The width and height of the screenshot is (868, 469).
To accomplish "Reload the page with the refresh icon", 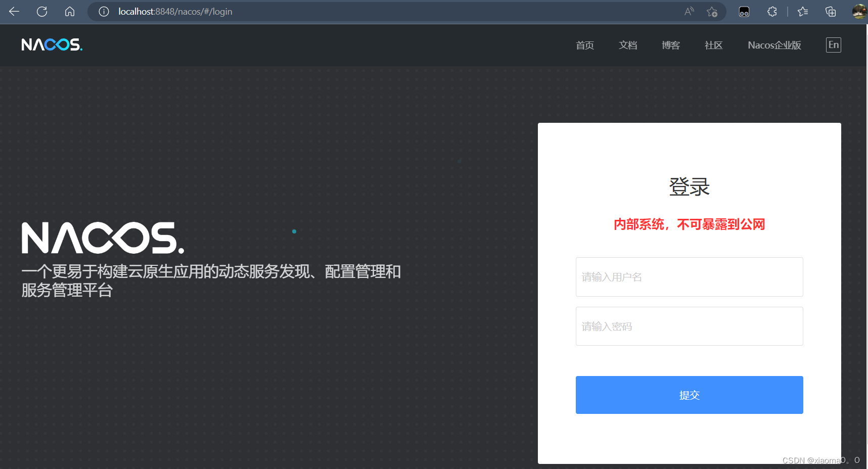I will click(42, 11).
